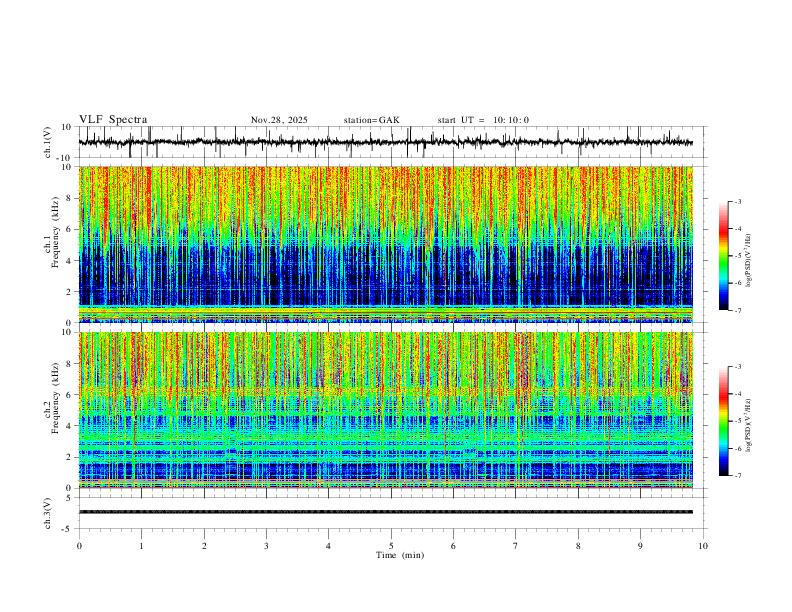Click the ch.2 spectrogram panel

pos(386,410)
